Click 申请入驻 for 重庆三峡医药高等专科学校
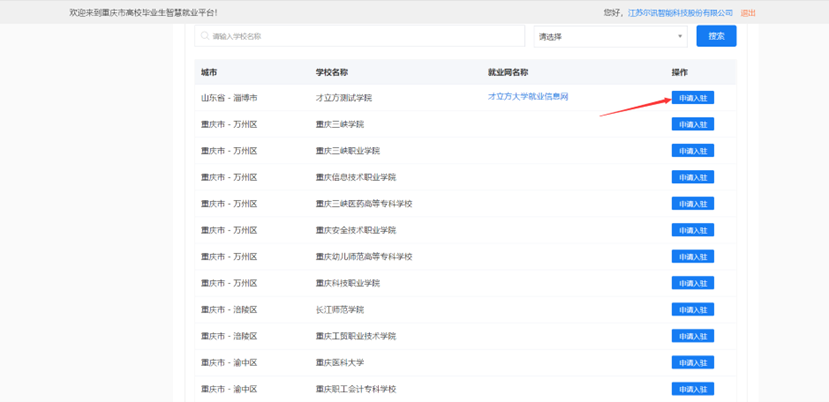Screen dimensions: 829x402 692,204
